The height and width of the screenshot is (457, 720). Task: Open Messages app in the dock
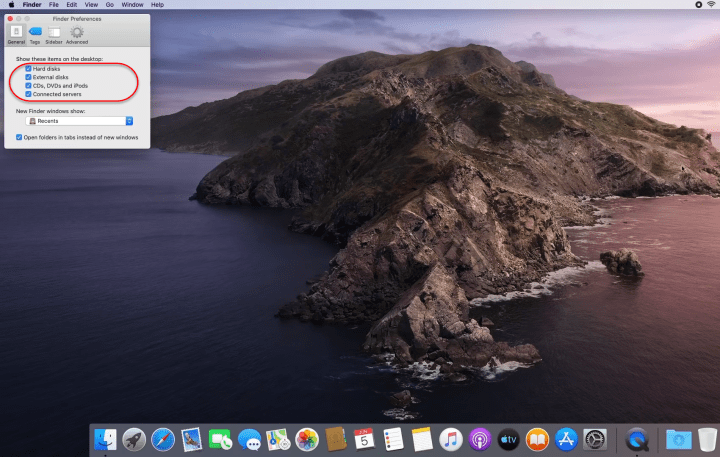(x=249, y=440)
